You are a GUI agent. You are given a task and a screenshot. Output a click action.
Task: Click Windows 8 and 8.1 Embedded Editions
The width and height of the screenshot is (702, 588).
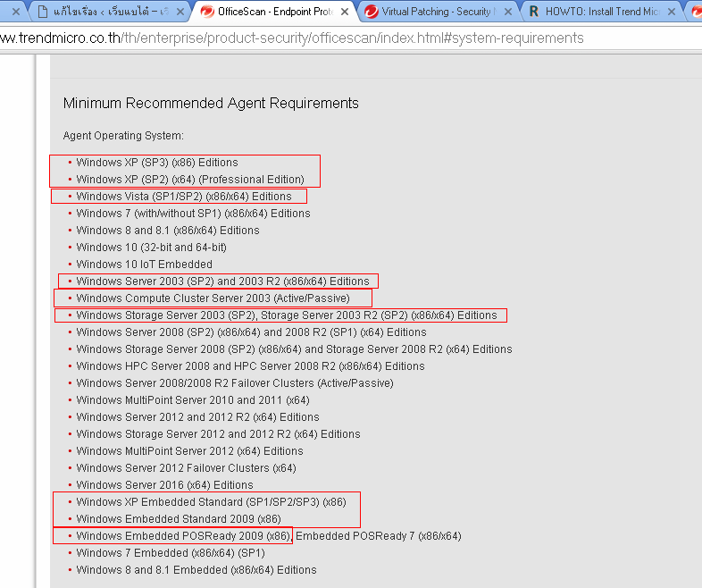[x=196, y=570]
